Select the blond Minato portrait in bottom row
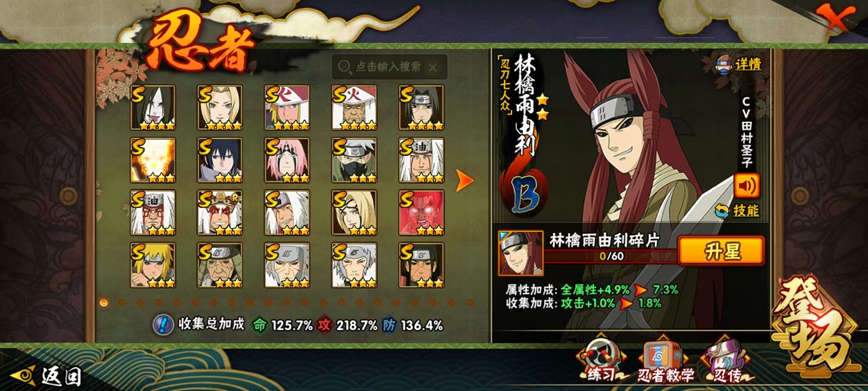Screen dimensions: 868x391 coord(153,265)
